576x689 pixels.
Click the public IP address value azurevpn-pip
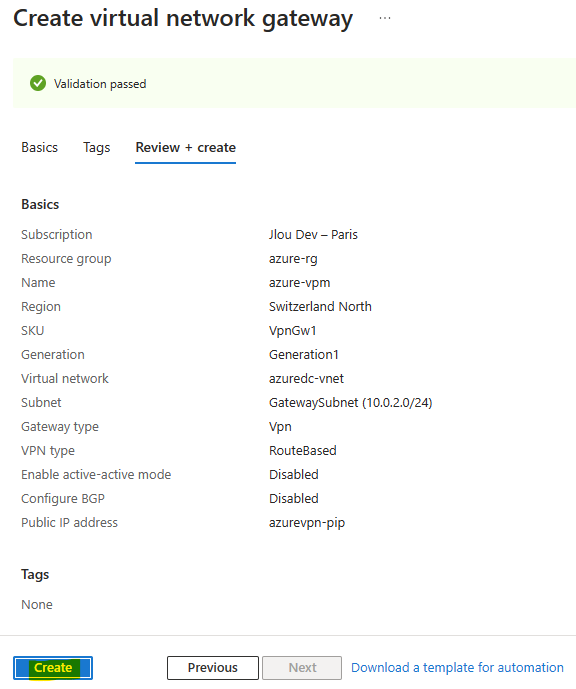pos(307,522)
